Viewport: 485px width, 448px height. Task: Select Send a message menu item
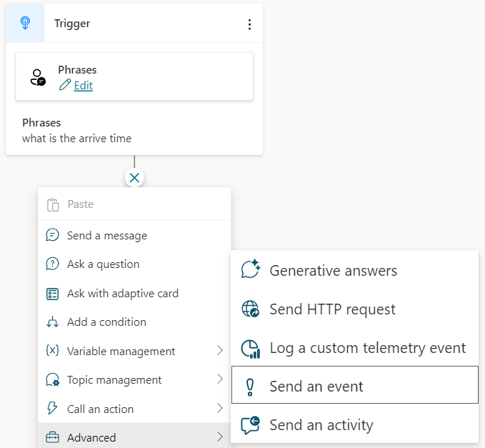click(x=134, y=236)
